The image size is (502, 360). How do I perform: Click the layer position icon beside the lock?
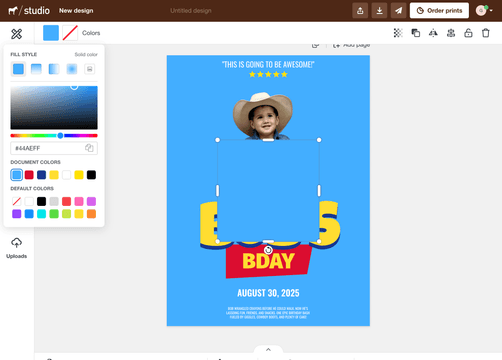[451, 33]
